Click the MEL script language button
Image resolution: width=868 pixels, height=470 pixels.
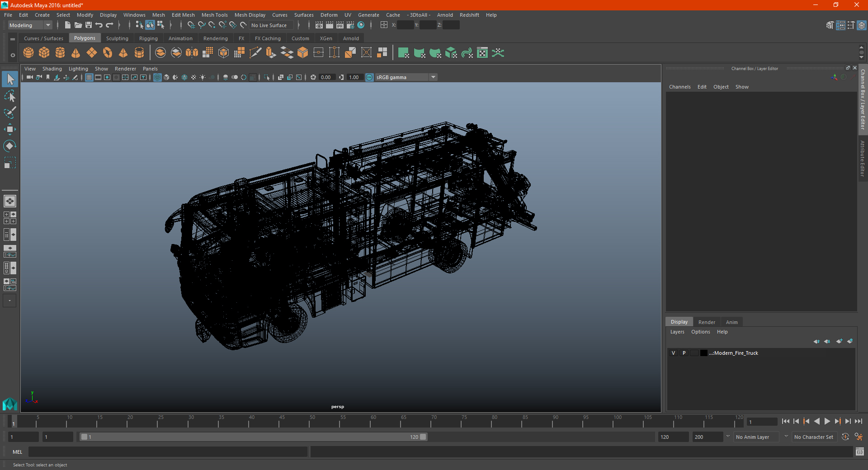[x=18, y=452]
